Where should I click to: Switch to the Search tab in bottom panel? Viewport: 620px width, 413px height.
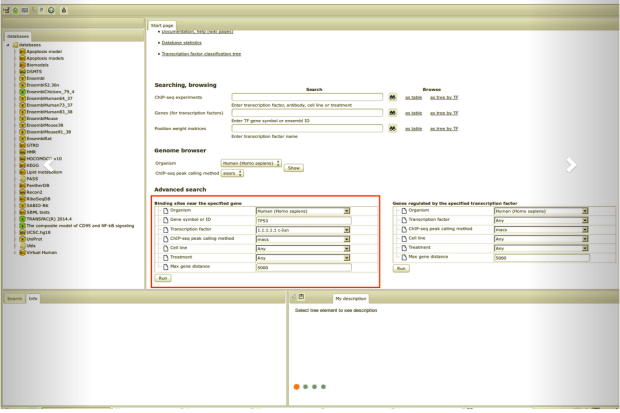point(15,298)
